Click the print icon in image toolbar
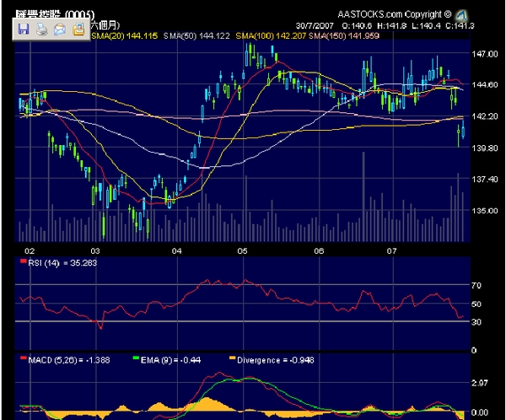 [42, 30]
